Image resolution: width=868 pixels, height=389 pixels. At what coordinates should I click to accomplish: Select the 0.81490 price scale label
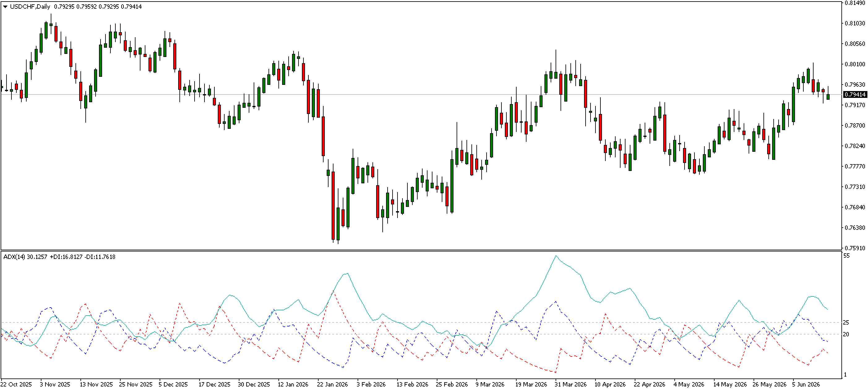pos(855,3)
